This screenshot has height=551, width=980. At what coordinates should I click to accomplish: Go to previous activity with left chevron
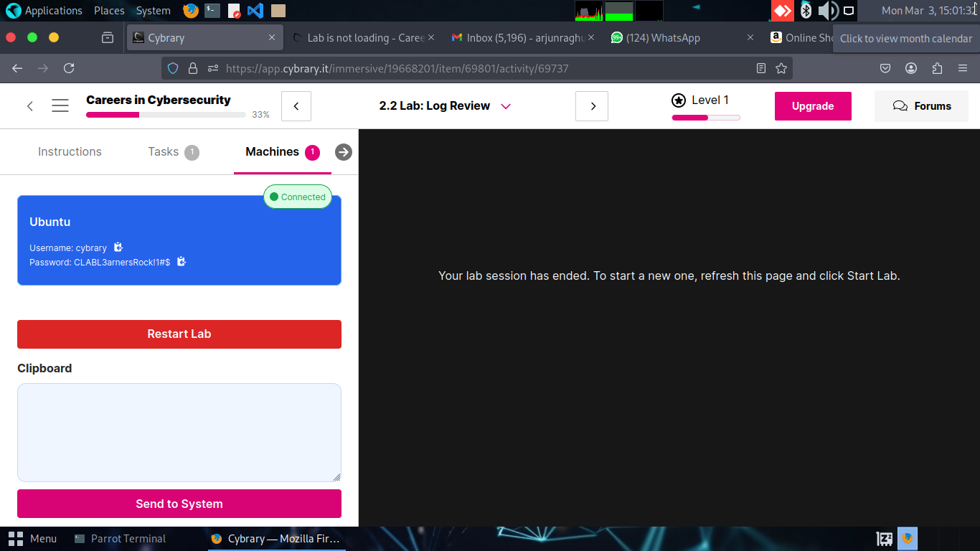coord(296,106)
